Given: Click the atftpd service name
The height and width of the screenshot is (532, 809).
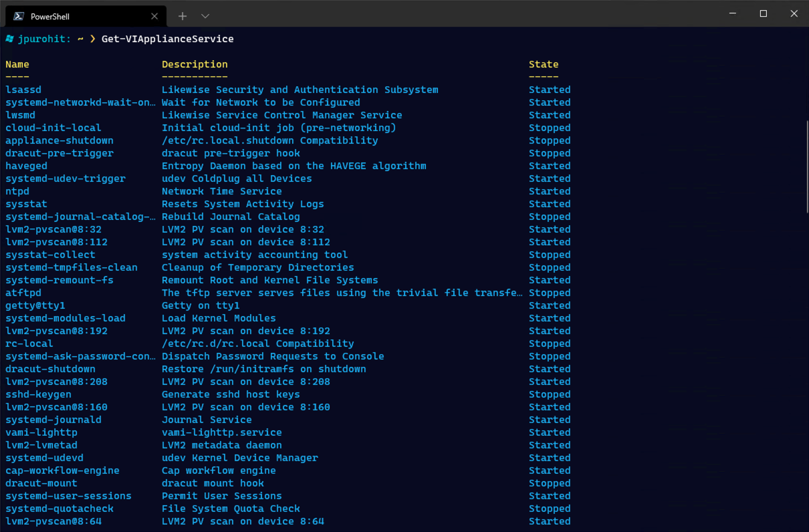Looking at the screenshot, I should 23,293.
